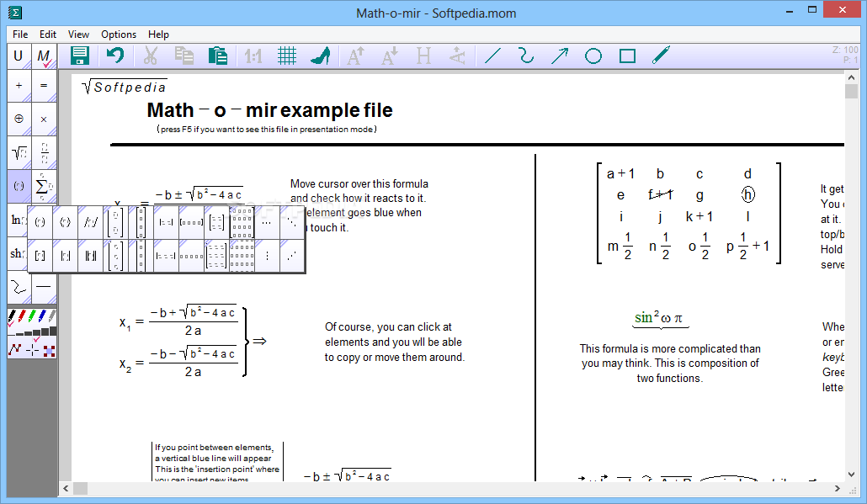Open the square root palette
The image size is (867, 504).
tap(19, 152)
